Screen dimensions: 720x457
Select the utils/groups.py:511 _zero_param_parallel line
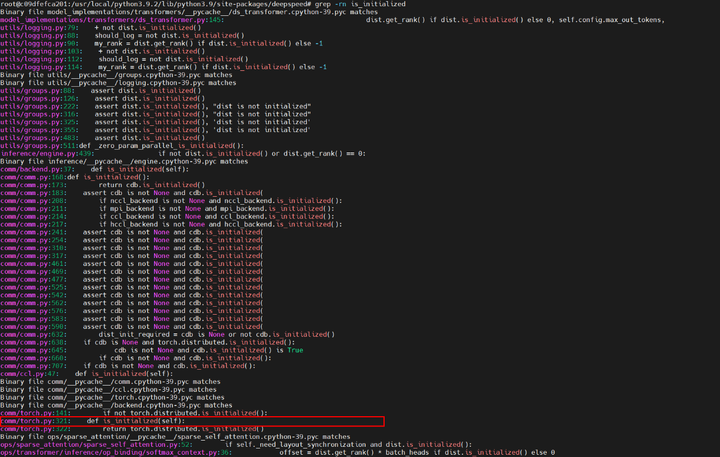[x=122, y=146]
